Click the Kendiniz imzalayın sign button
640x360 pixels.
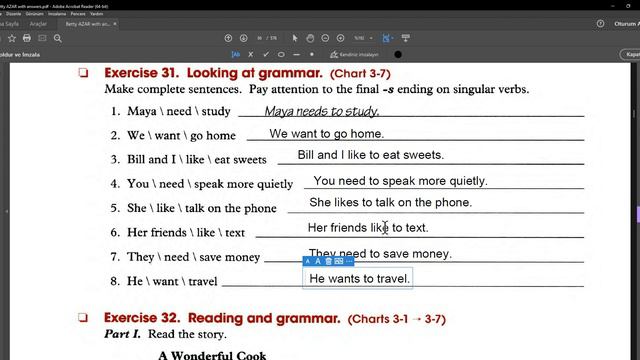[x=354, y=54]
